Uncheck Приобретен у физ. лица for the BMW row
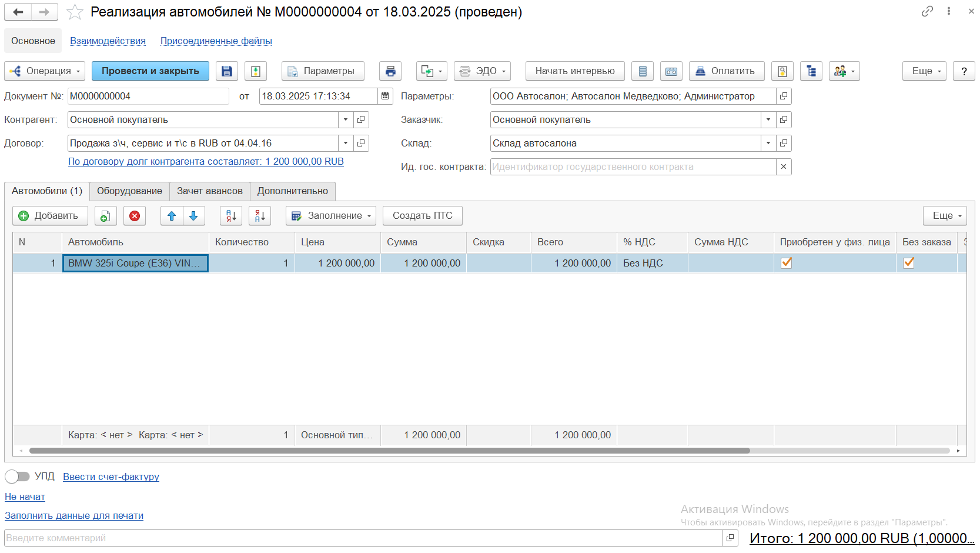This screenshot has width=980, height=553. point(786,263)
